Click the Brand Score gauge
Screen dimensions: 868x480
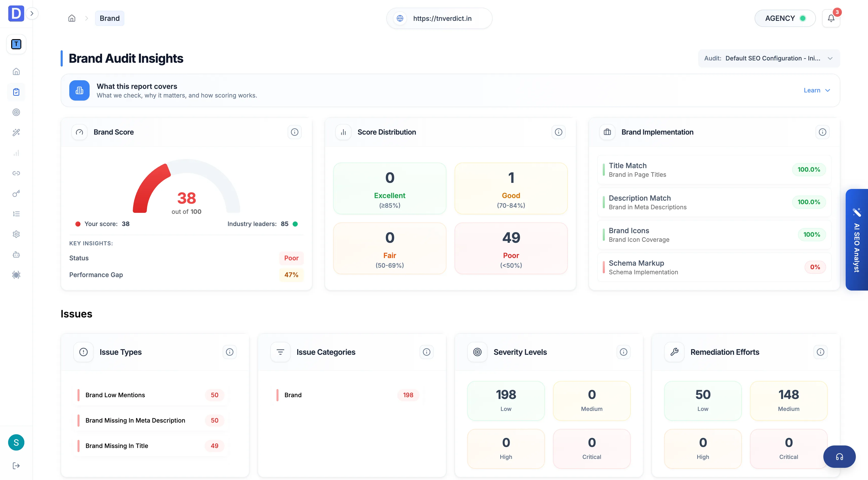(x=186, y=186)
